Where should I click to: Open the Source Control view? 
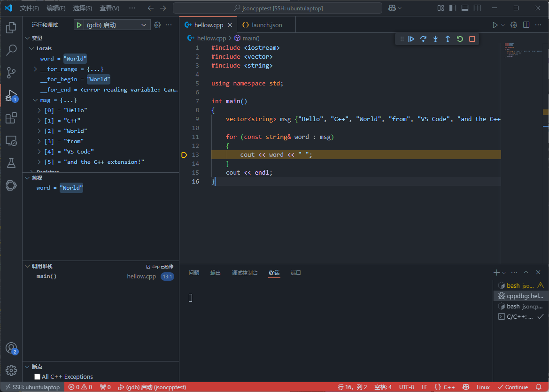coord(11,73)
